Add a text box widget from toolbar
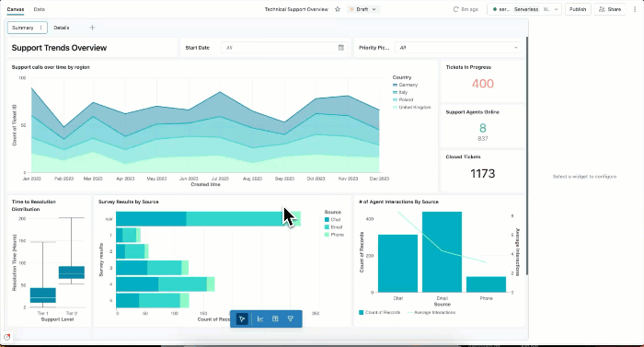The width and height of the screenshot is (644, 347). click(275, 319)
